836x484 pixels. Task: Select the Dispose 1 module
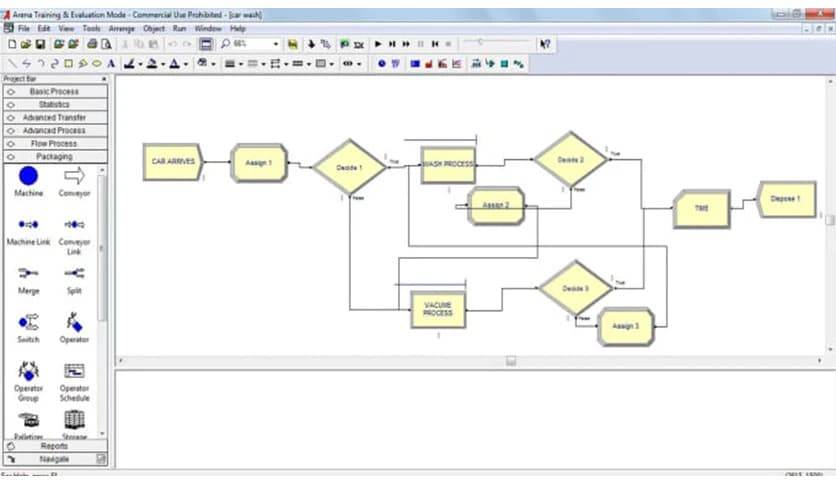(786, 199)
